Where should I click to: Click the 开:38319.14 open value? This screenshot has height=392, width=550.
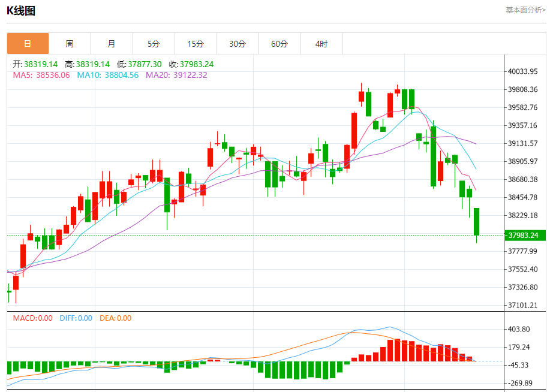coord(35,64)
